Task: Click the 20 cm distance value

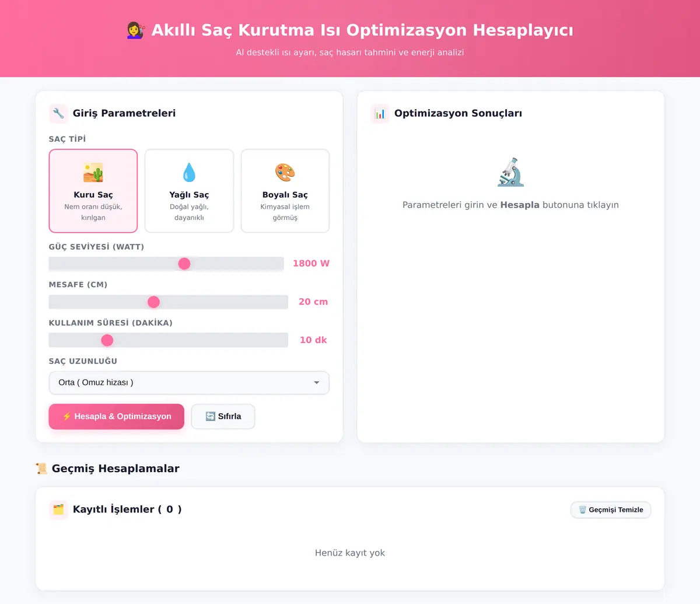Action: pyautogui.click(x=313, y=302)
